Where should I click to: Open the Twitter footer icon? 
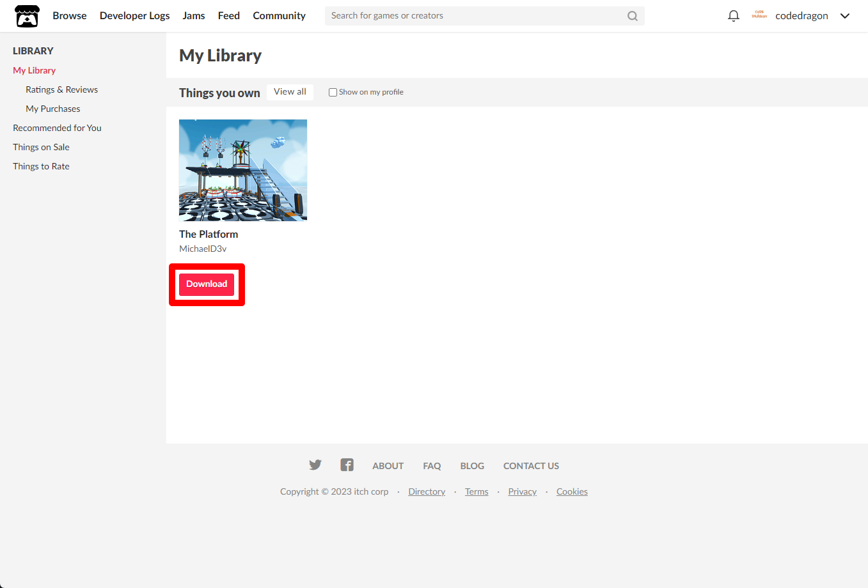[x=315, y=465]
